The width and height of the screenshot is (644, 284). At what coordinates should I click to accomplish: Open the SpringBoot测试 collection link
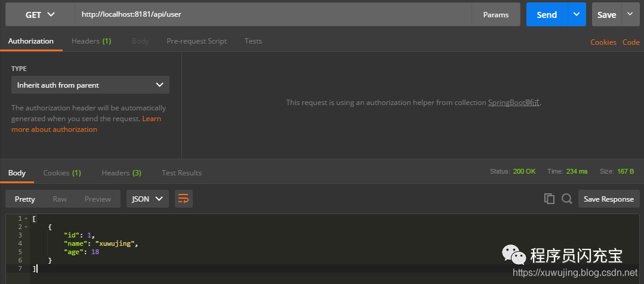pyautogui.click(x=514, y=103)
